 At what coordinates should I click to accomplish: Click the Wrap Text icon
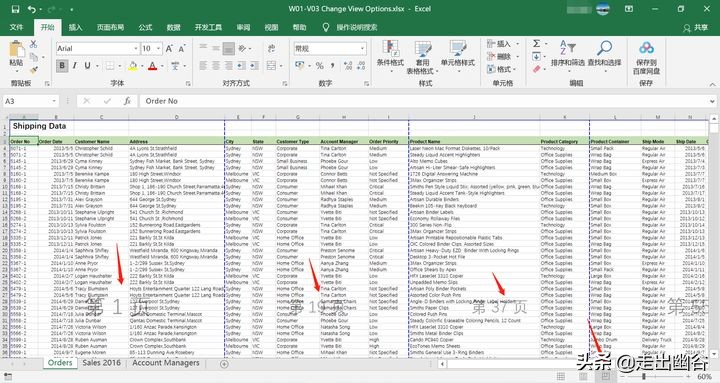[271, 48]
